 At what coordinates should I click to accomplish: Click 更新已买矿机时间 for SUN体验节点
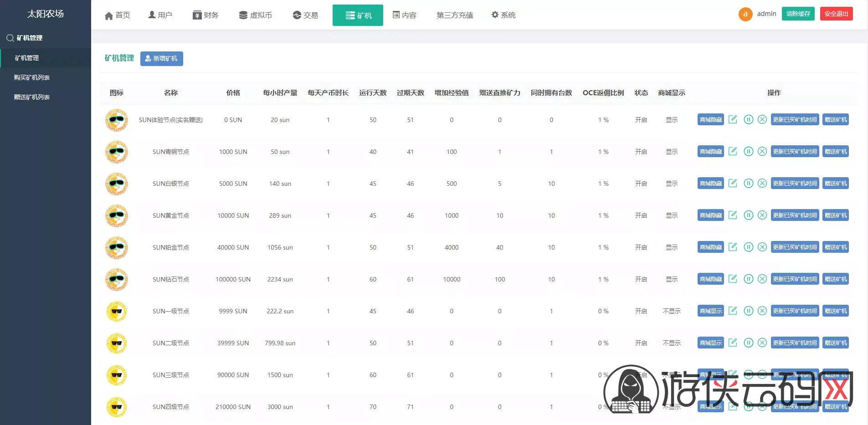[x=795, y=120]
